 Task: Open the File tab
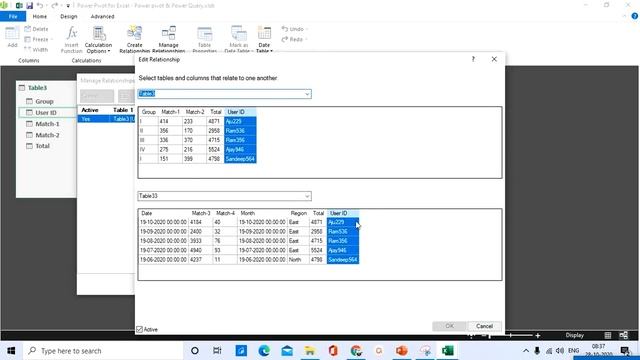click(x=13, y=16)
